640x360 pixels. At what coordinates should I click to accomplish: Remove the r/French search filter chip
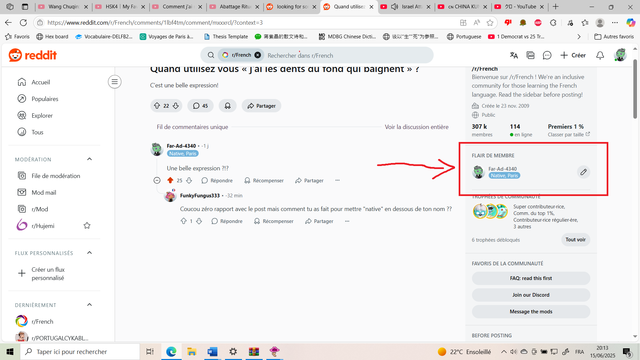258,55
